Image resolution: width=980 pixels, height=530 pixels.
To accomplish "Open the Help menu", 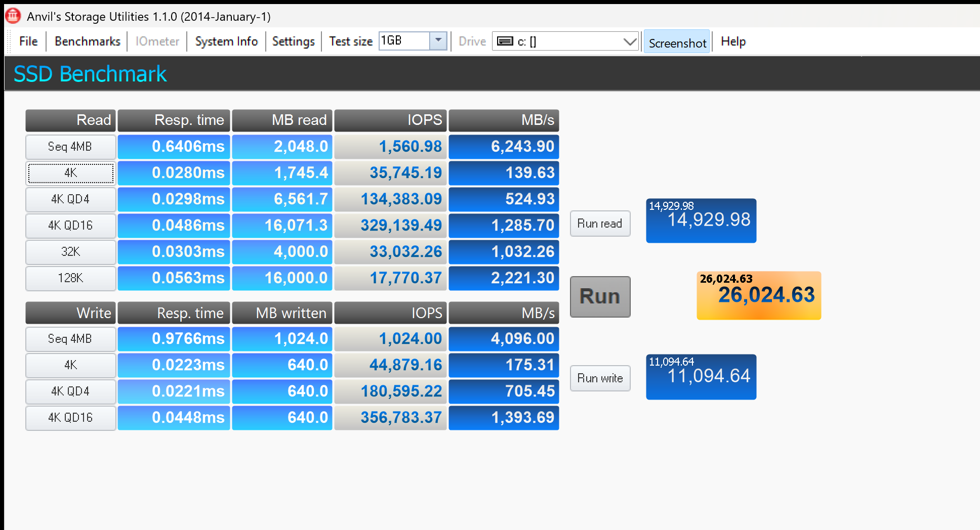I will pyautogui.click(x=732, y=41).
